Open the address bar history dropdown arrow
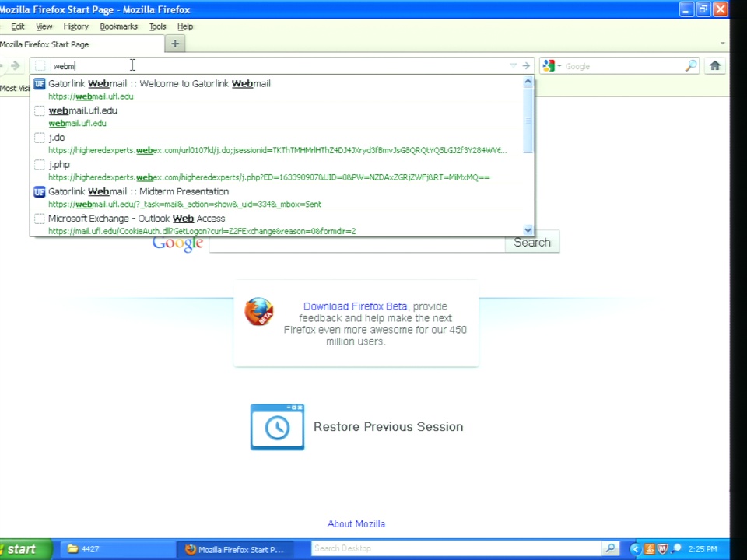Image resolution: width=747 pixels, height=560 pixels. [513, 65]
